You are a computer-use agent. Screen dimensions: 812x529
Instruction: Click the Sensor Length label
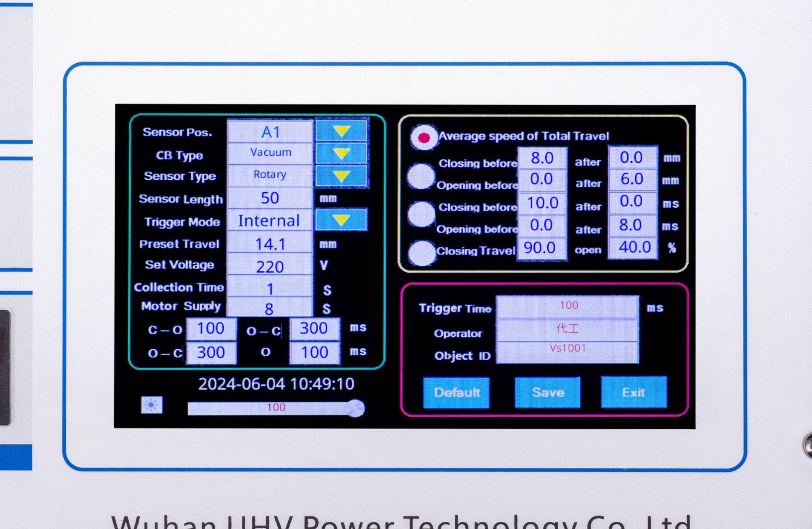click(x=181, y=199)
